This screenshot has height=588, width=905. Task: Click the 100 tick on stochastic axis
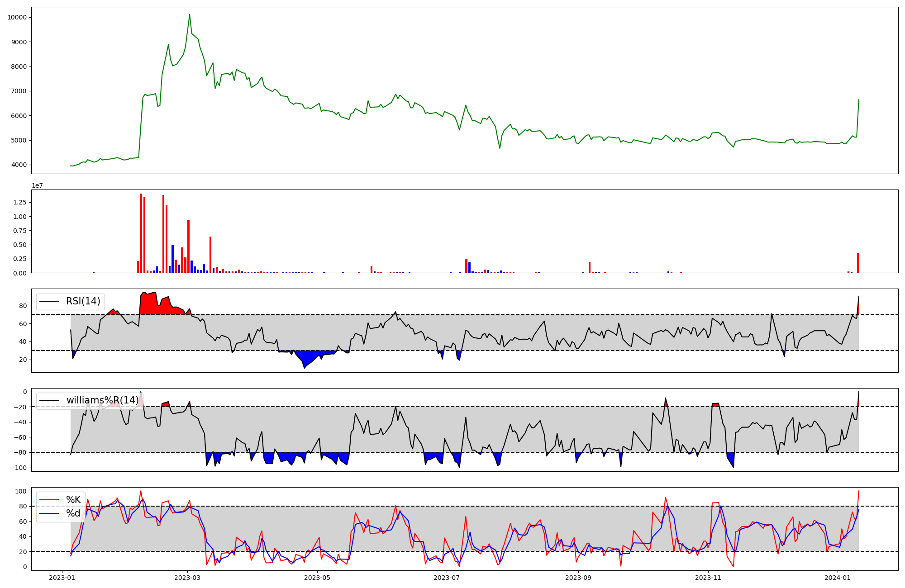(21, 491)
